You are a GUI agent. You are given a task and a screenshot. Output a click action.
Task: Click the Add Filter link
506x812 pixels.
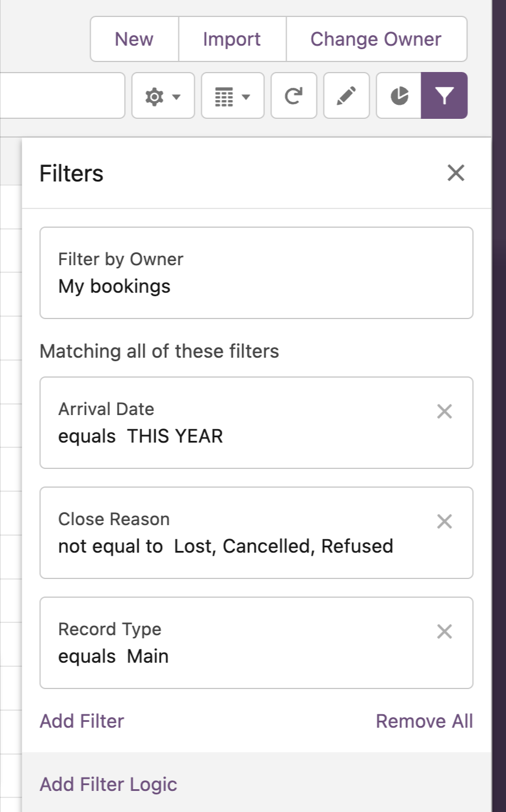pos(82,721)
